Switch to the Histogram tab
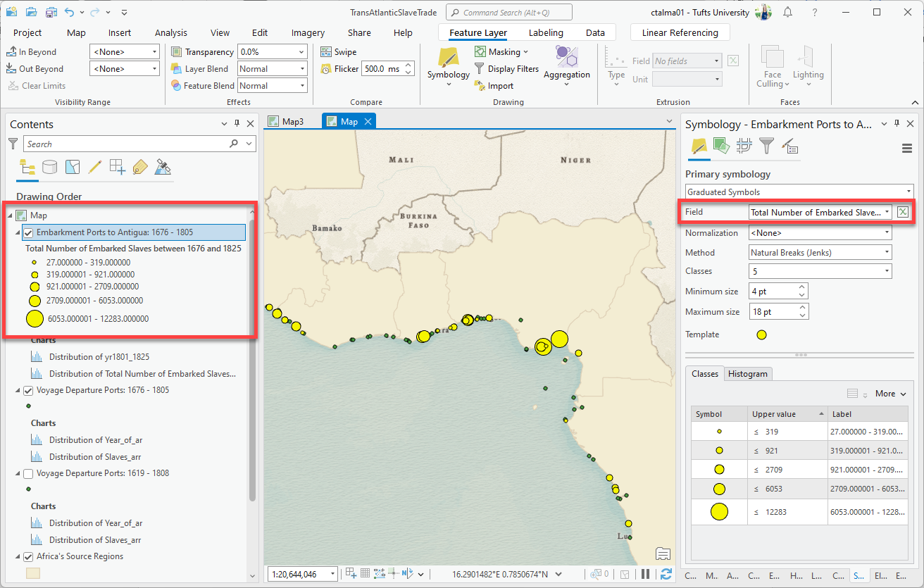The image size is (924, 588). tap(747, 374)
